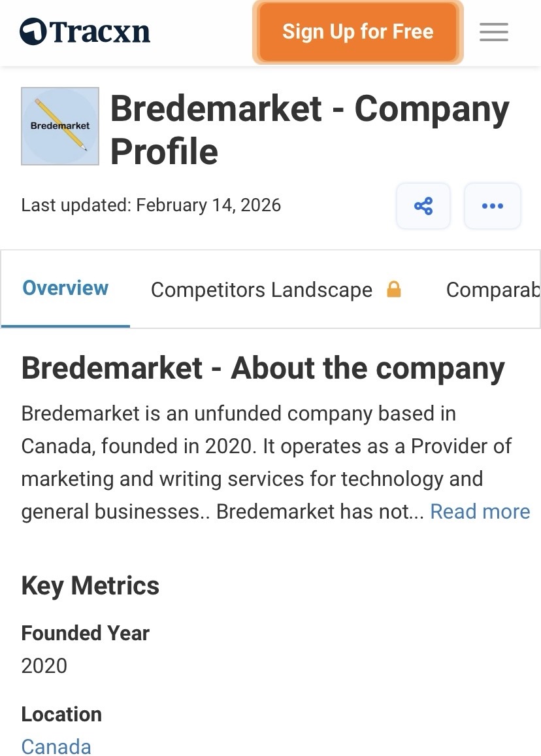Click the Location label

61,714
